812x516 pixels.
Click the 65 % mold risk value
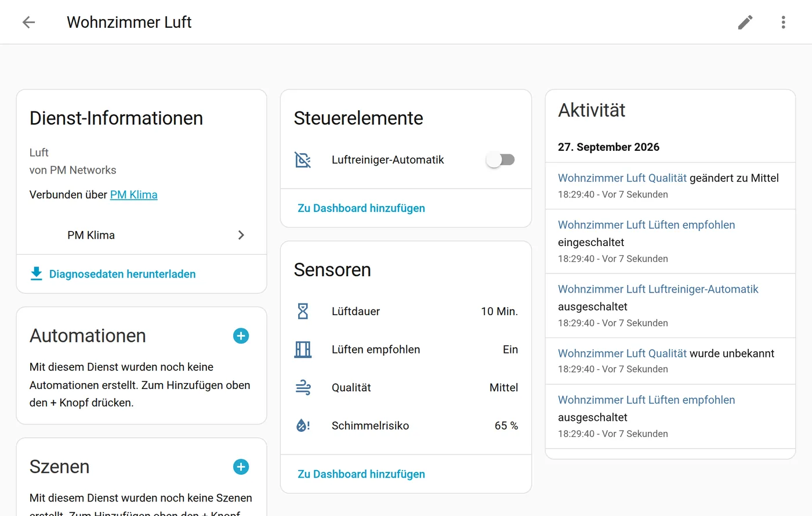506,425
